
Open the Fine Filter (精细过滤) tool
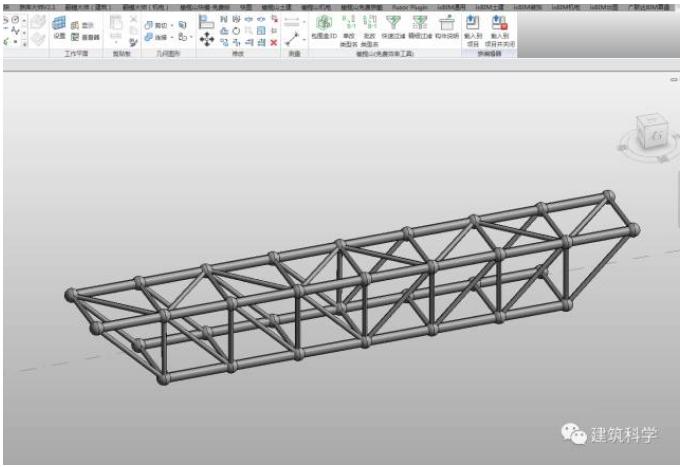click(418, 28)
